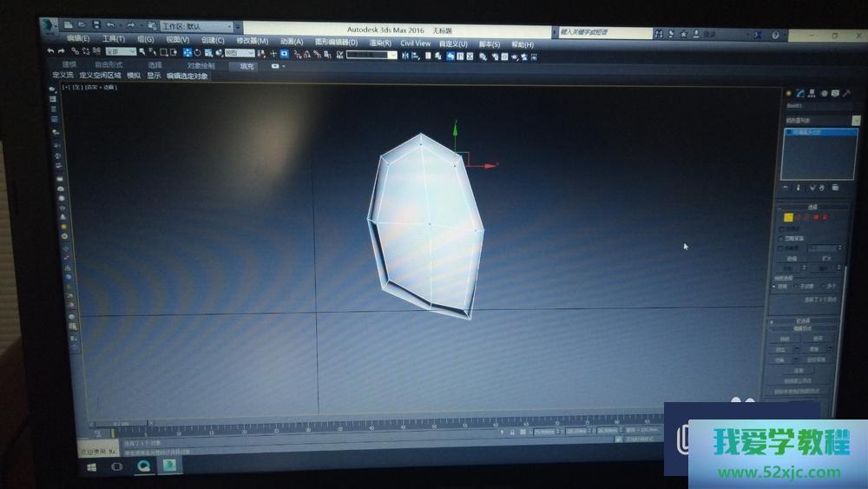Select the yellow Vertex sub-object icon
The width and height of the screenshot is (868, 489).
point(788,217)
